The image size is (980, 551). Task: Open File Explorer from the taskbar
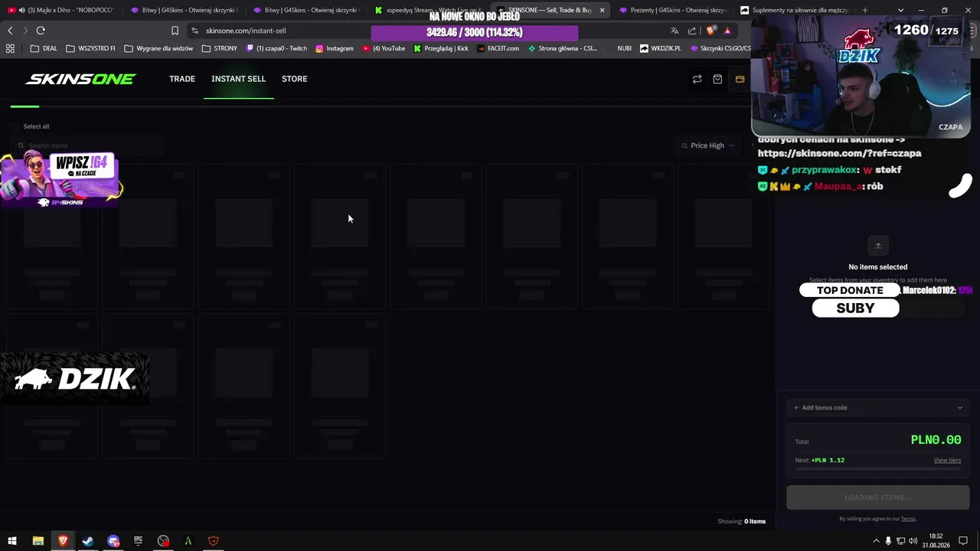coord(38,541)
